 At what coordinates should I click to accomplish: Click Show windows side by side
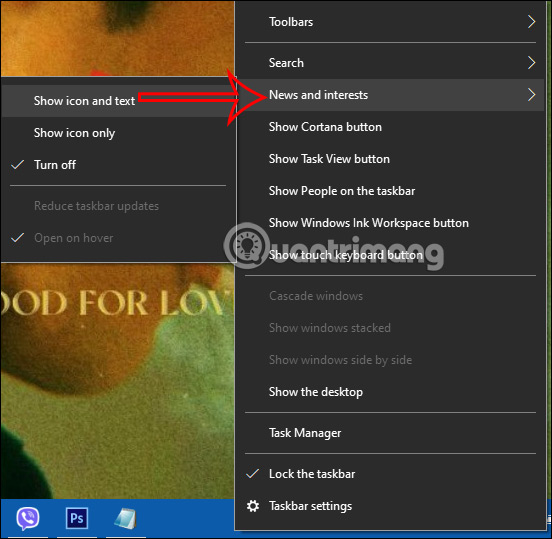click(x=390, y=360)
